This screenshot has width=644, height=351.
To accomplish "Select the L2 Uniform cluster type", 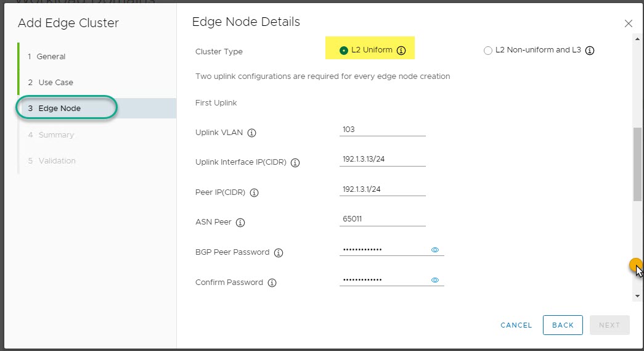I will point(344,51).
